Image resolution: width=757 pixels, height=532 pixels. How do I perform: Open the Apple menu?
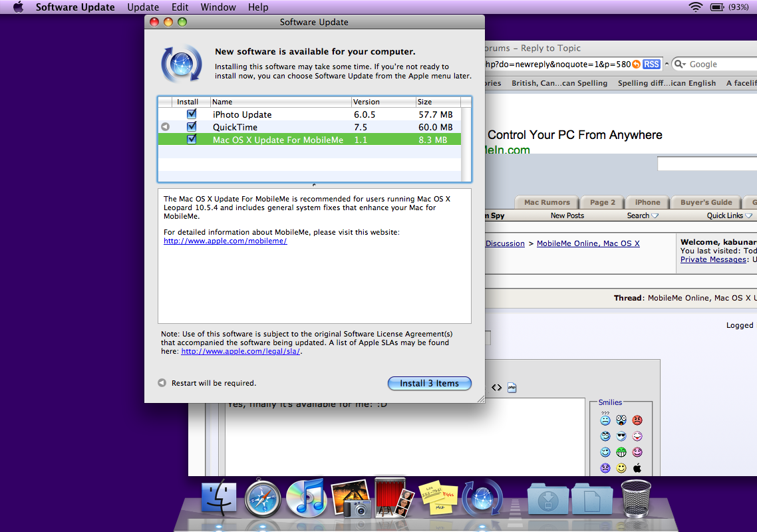19,7
